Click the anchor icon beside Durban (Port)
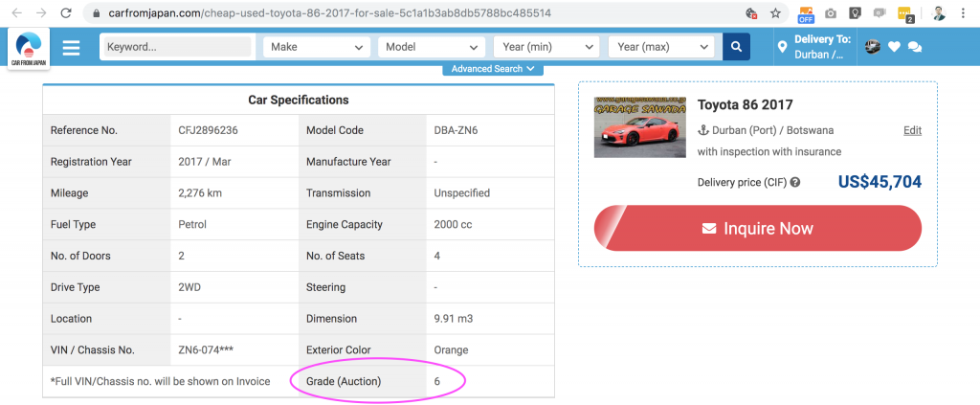This screenshot has width=980, height=405. coord(702,130)
